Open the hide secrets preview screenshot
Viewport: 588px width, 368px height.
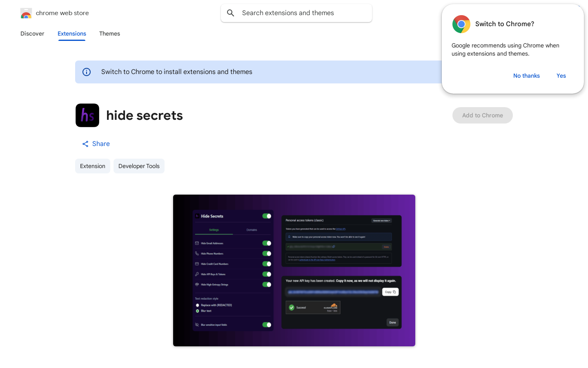pyautogui.click(x=294, y=270)
